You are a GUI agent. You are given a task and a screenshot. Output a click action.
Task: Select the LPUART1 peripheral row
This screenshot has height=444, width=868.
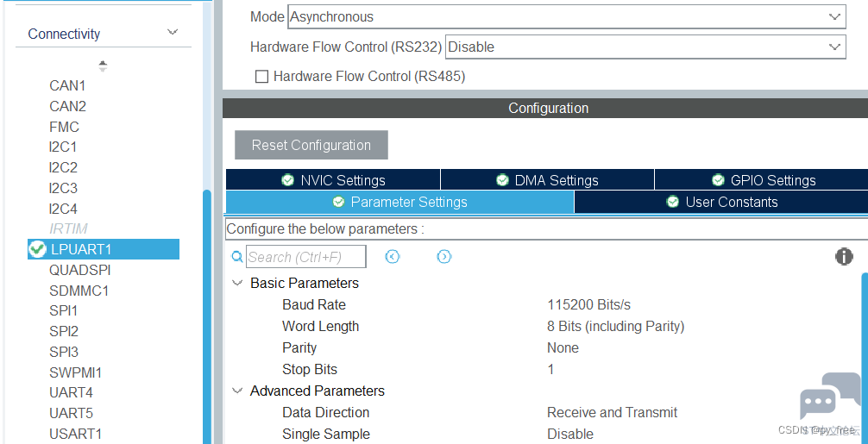pos(104,249)
